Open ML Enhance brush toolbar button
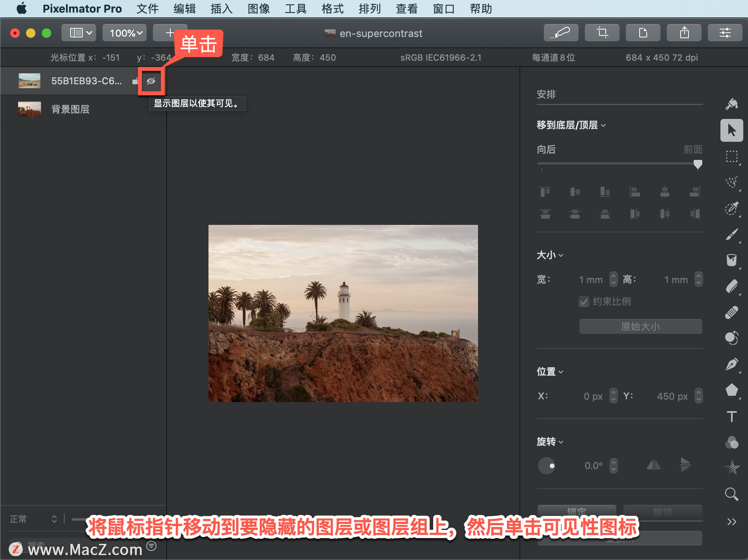Image resolution: width=748 pixels, height=560 pixels. [561, 33]
